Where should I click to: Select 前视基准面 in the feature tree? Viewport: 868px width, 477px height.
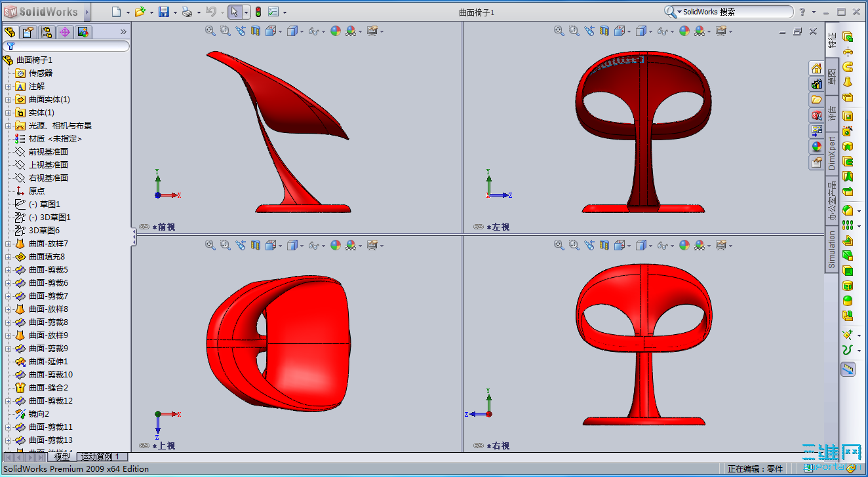(49, 152)
